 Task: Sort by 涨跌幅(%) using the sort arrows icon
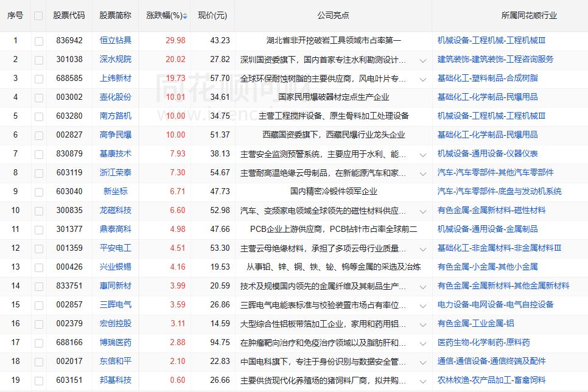click(185, 16)
